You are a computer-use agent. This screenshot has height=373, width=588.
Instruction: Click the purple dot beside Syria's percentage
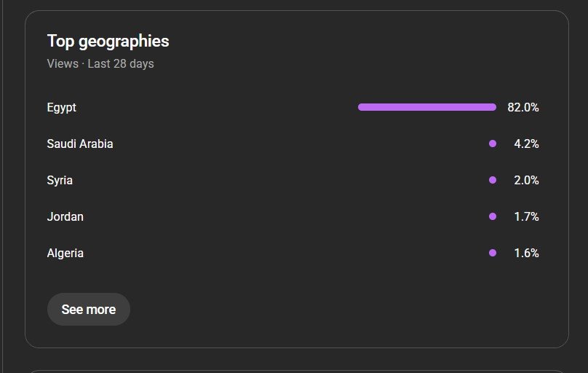coord(493,180)
